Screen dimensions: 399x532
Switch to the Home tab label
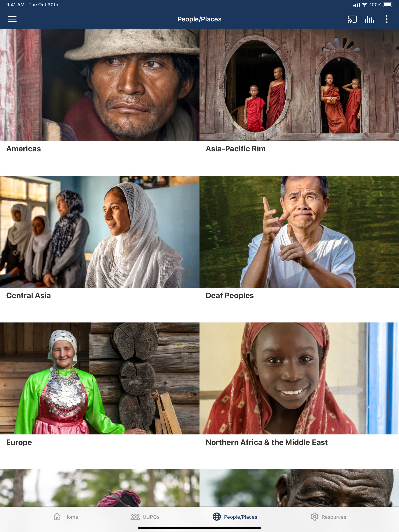[x=71, y=517]
